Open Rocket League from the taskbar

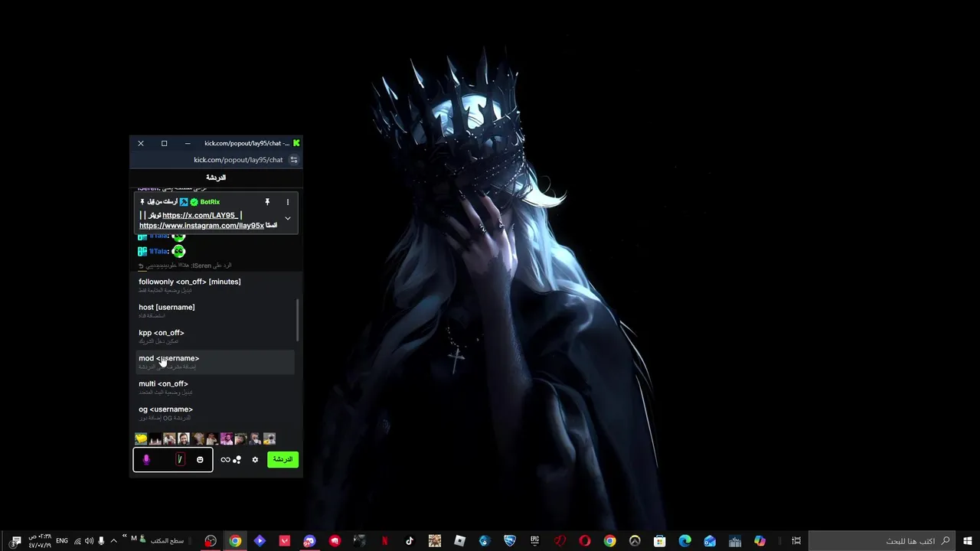509,541
